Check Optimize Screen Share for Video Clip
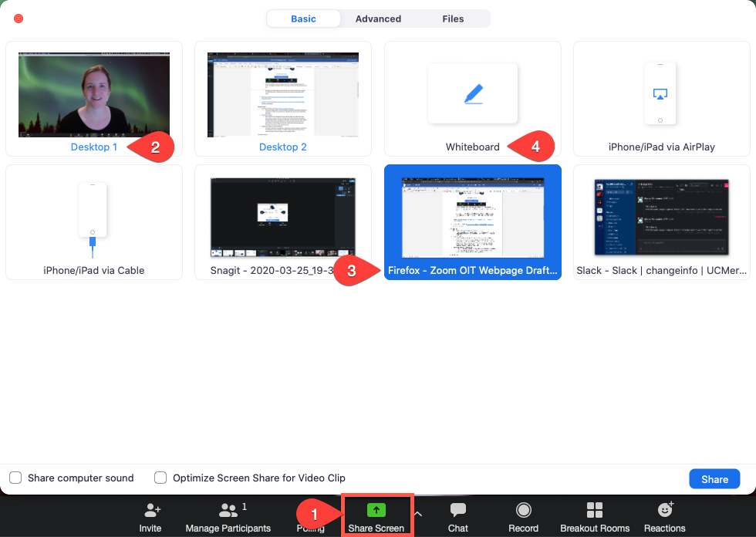 click(x=160, y=478)
